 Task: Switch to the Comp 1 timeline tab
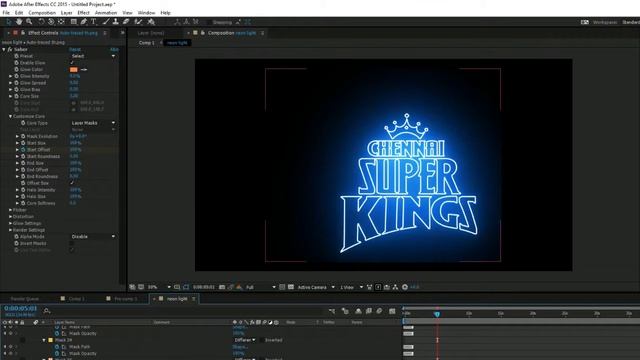tap(76, 299)
